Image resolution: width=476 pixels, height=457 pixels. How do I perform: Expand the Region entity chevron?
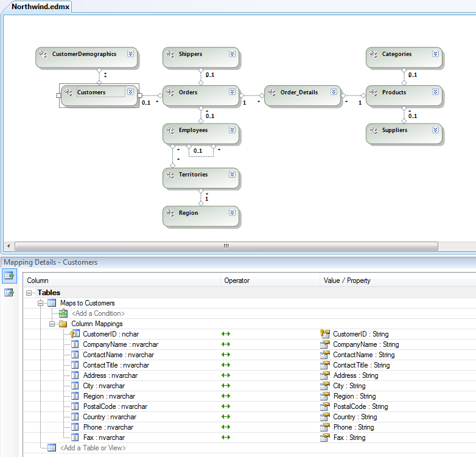(233, 212)
